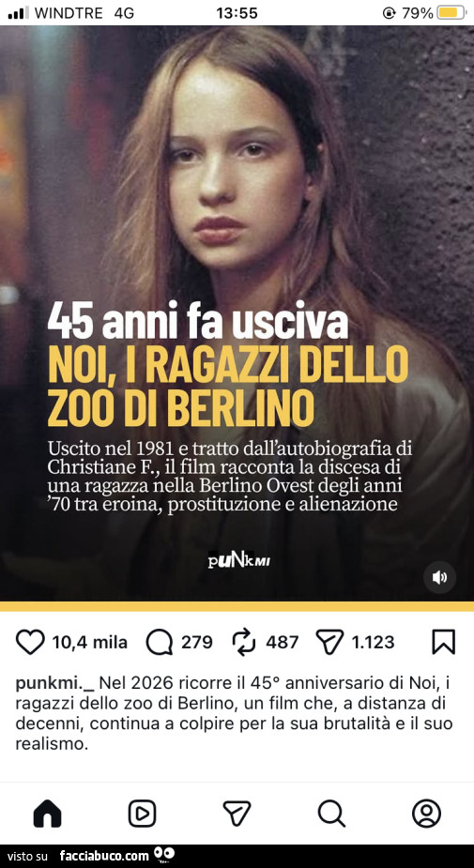Go to Home tab in bottom bar
474x868 pixels.
(47, 815)
